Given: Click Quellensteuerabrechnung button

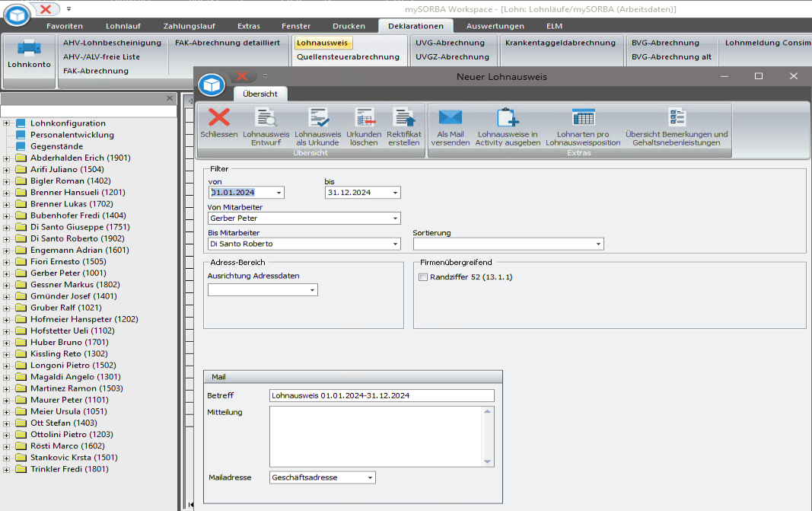Looking at the screenshot, I should click(348, 57).
